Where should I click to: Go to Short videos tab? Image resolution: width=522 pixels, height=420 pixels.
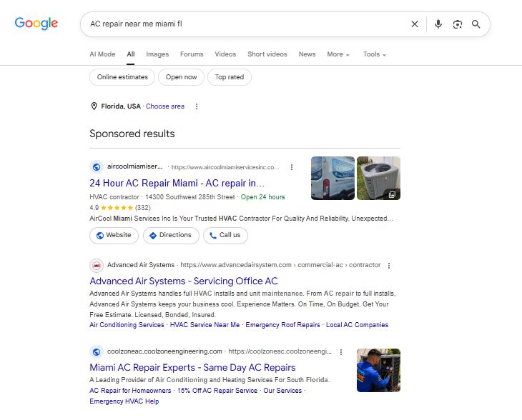267,54
